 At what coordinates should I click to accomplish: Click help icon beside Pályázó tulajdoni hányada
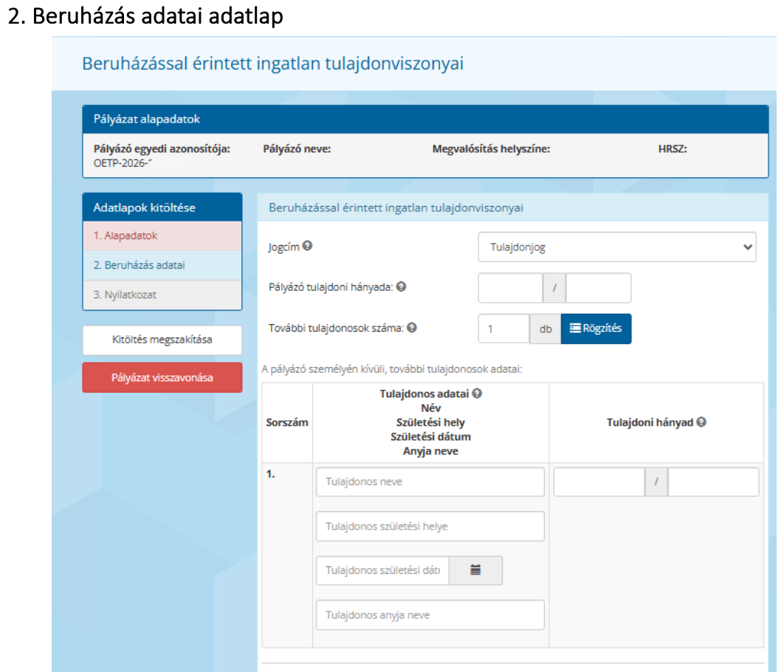[401, 287]
